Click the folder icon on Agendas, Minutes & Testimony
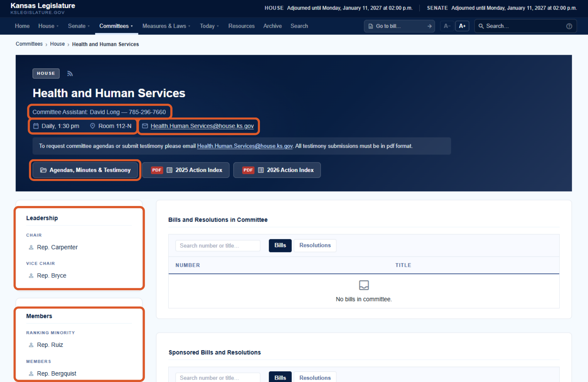 (44, 170)
